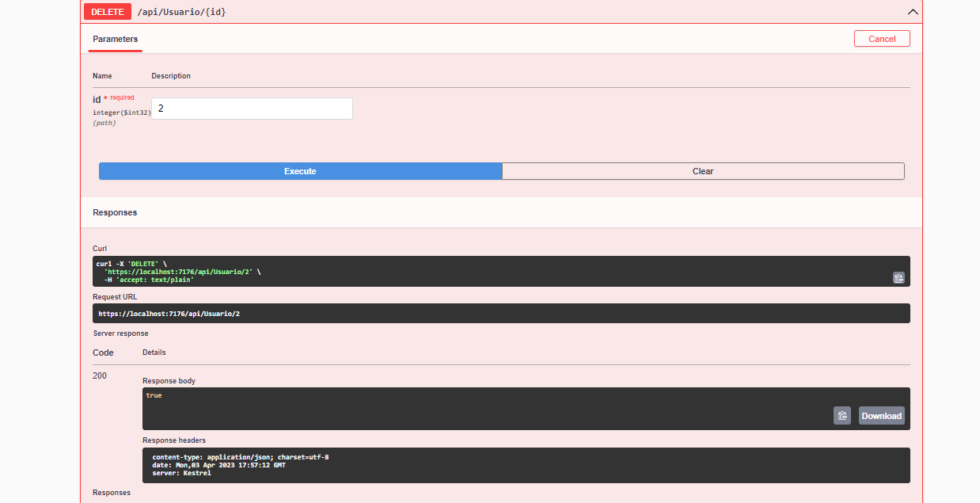Click the 'Request URL' label
Viewport: 980px width, 503px height.
coord(115,296)
